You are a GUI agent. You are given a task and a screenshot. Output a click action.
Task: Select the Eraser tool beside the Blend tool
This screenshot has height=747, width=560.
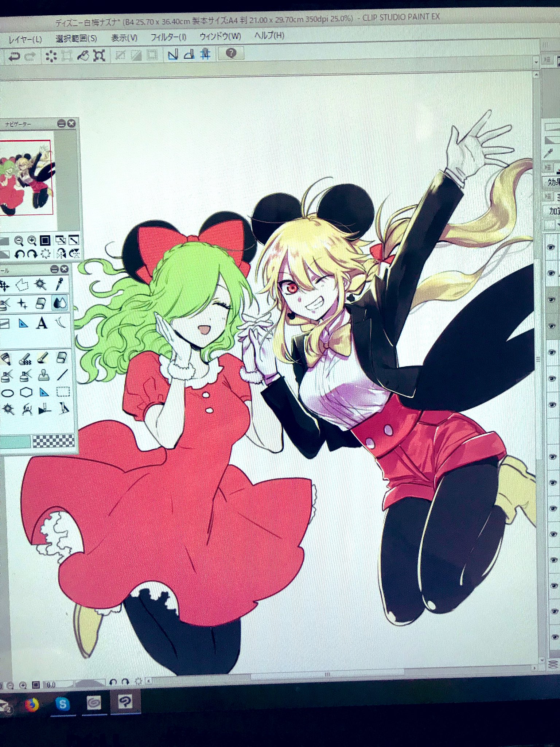41,303
